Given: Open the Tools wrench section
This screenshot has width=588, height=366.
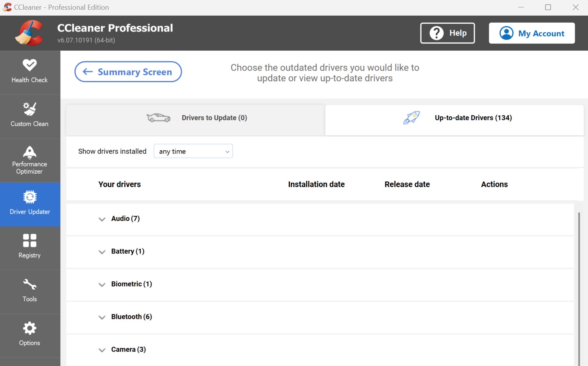Looking at the screenshot, I should tap(30, 291).
